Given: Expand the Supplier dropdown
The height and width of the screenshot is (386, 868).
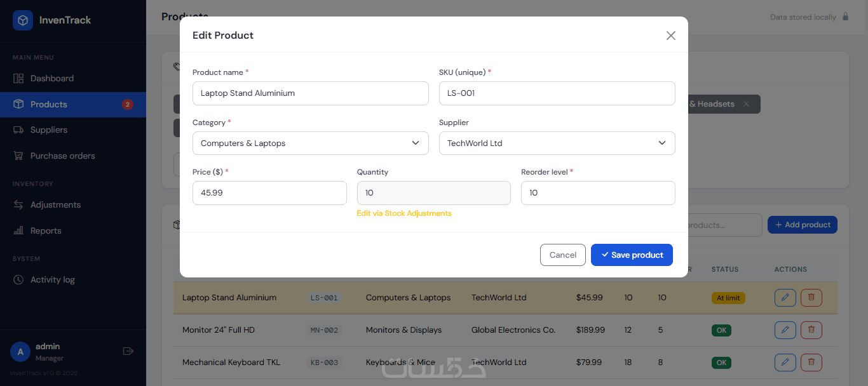Looking at the screenshot, I should [557, 143].
